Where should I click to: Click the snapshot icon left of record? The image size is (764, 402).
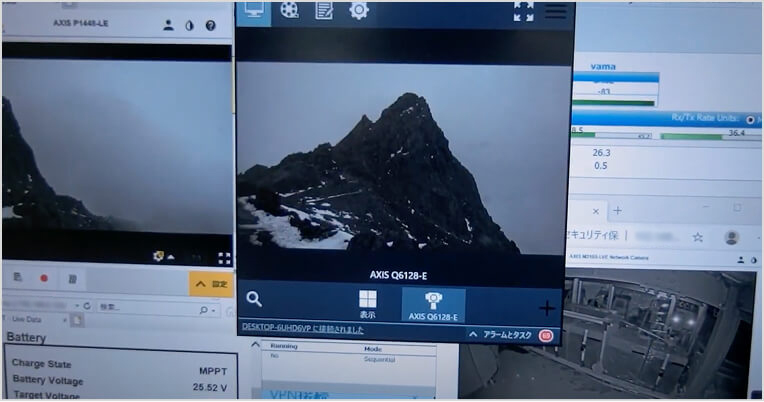point(18,277)
